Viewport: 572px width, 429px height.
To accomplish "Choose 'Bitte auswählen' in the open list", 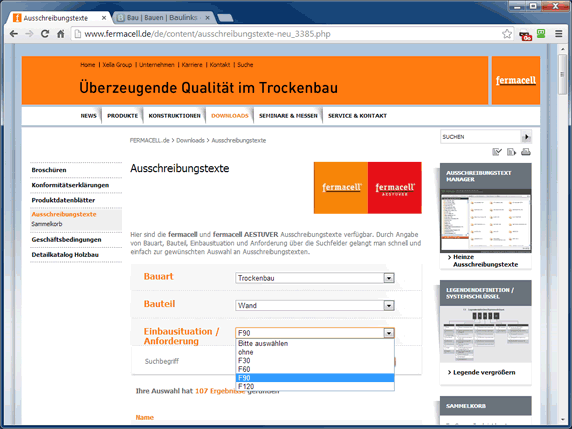I will click(x=315, y=344).
